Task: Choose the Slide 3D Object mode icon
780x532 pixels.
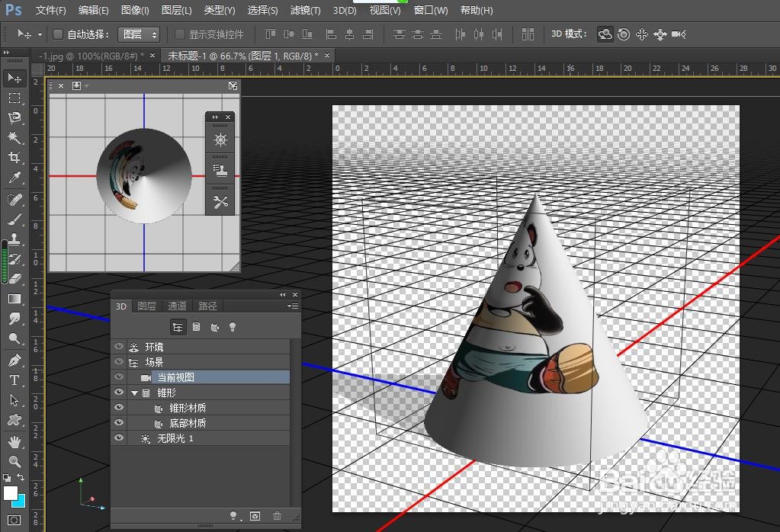Action: 660,34
